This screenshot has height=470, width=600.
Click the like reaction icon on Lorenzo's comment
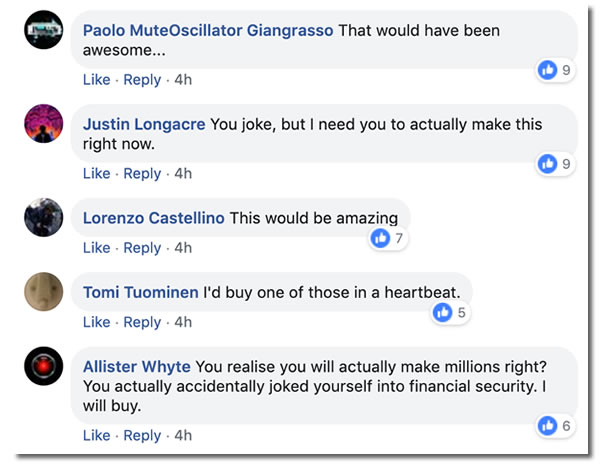380,238
